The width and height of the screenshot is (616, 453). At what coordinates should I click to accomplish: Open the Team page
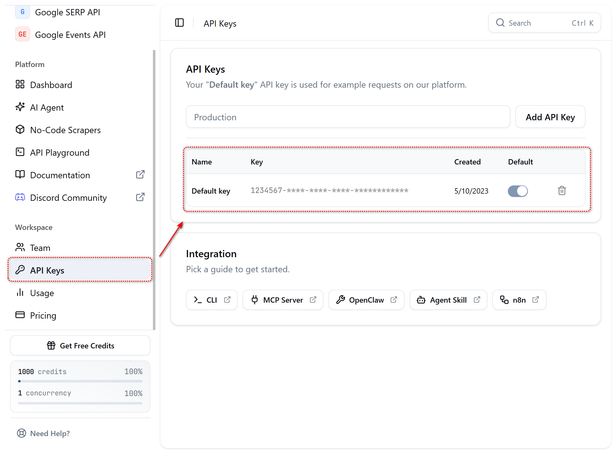[x=40, y=248]
